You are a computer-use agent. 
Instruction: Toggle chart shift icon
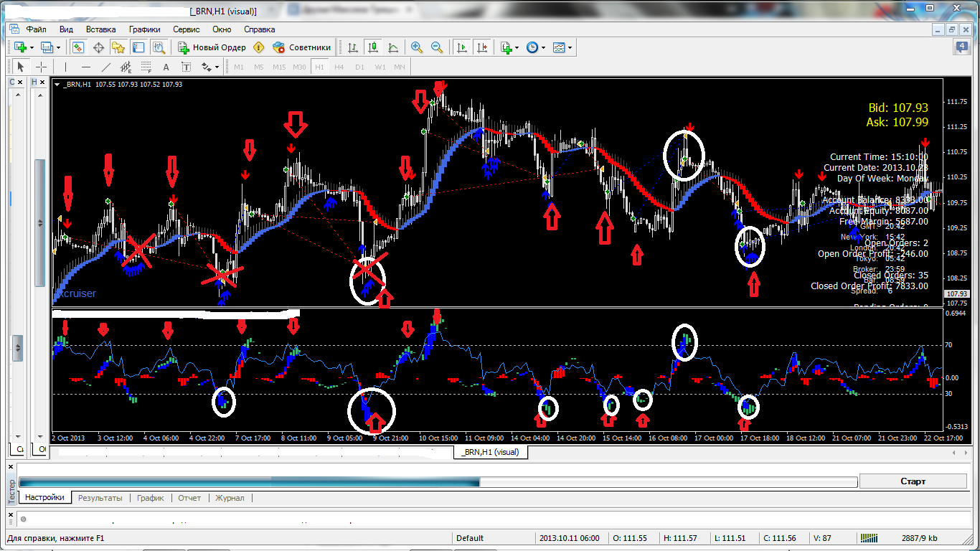tap(482, 47)
